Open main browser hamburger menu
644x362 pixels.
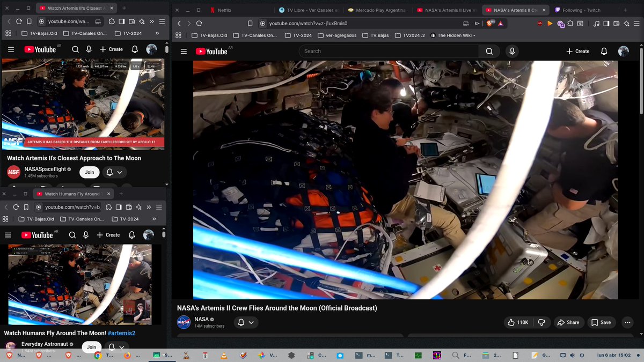[635, 24]
